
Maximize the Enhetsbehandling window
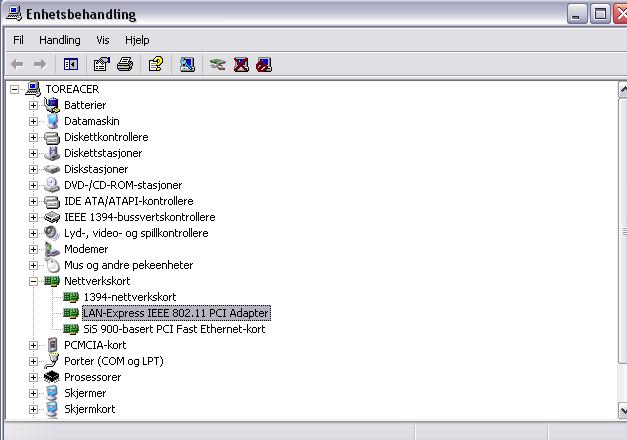[600, 14]
